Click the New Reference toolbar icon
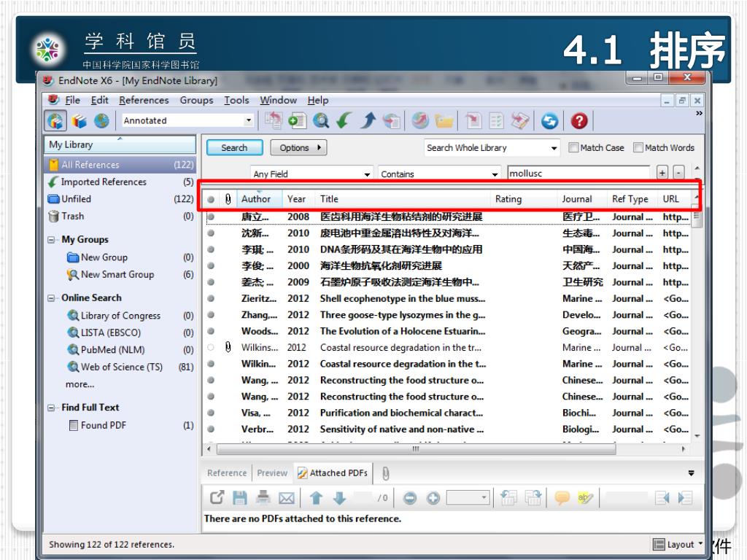The width and height of the screenshot is (747, 560). click(x=297, y=121)
